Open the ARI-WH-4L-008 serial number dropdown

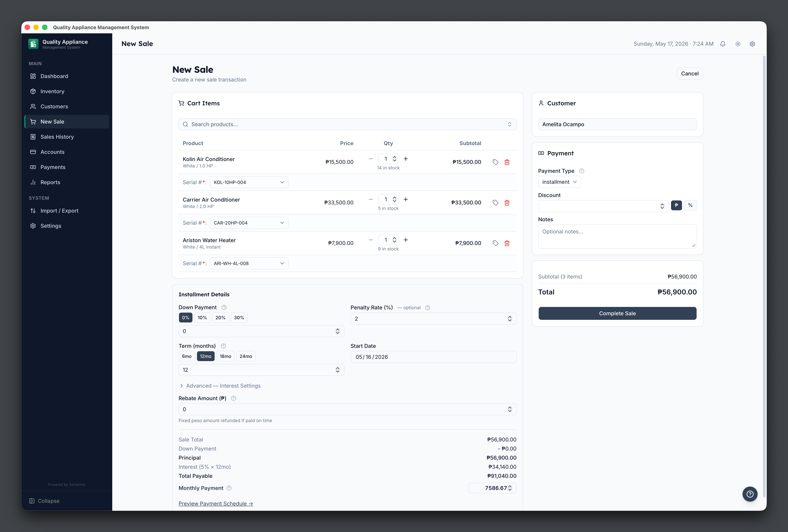click(x=249, y=263)
